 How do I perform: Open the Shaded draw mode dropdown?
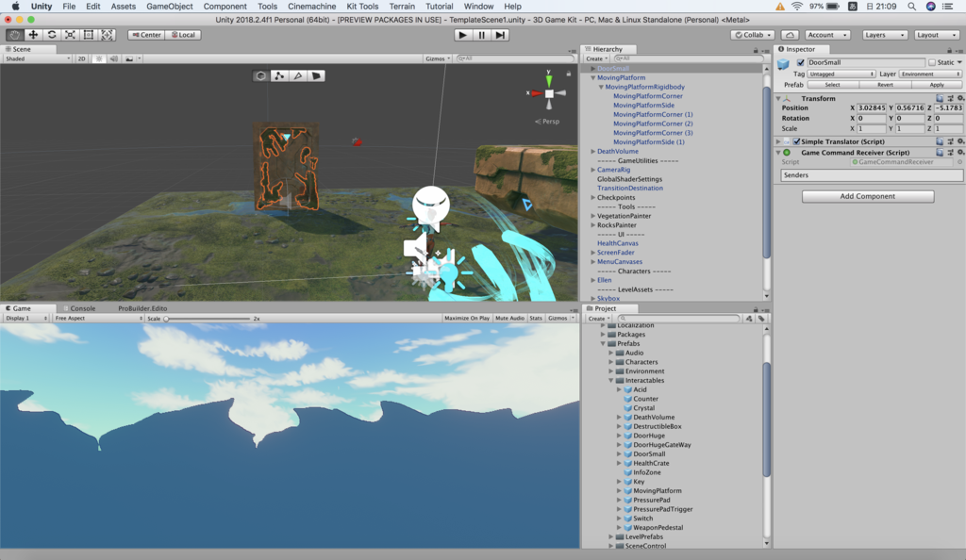tap(38, 58)
